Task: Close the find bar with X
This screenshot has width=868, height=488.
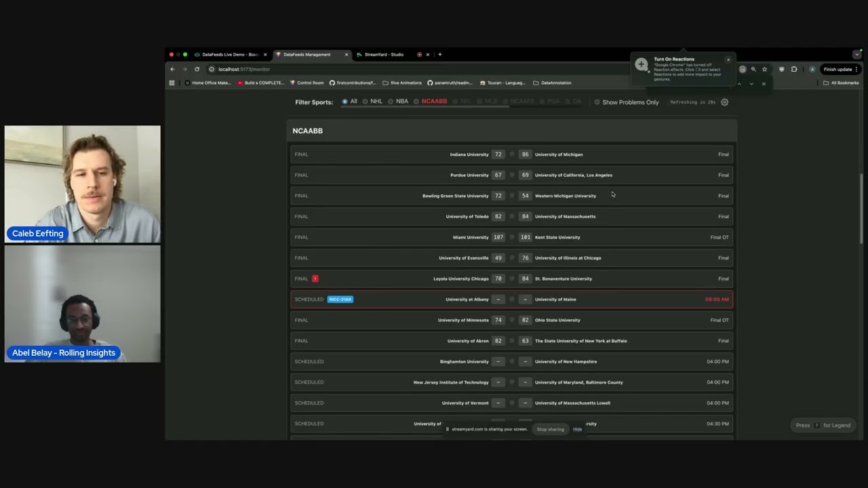Action: tap(764, 84)
